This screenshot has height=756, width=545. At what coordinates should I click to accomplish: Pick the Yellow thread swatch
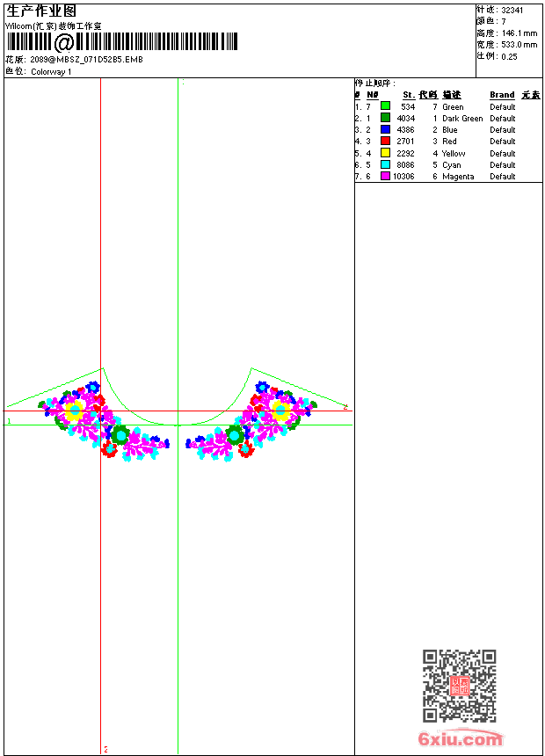[385, 153]
